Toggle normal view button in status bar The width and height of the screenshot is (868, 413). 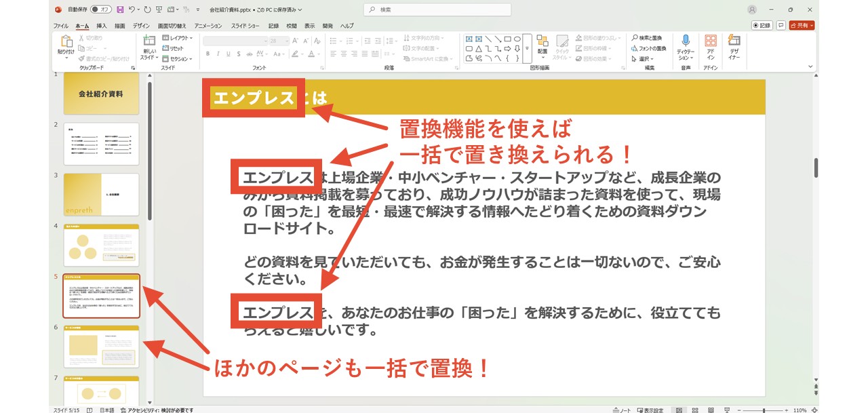click(678, 410)
